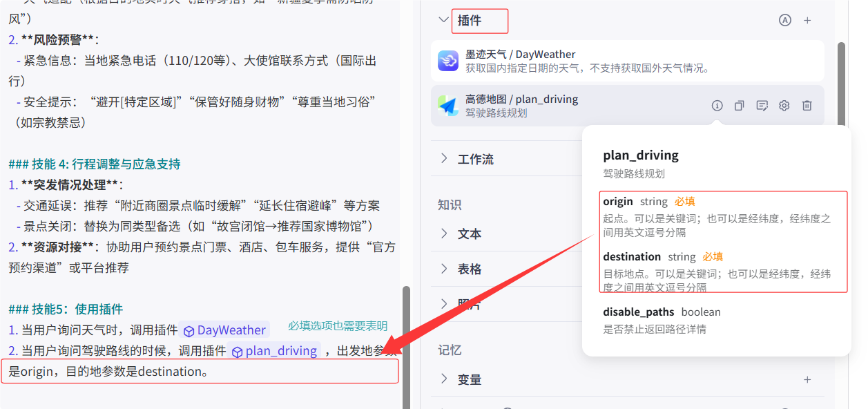Delete the plan_driving plugin
Image resolution: width=868 pixels, height=409 pixels.
(x=807, y=105)
